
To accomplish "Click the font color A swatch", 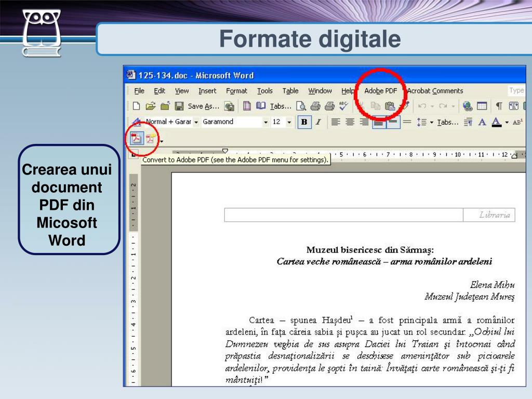I will 496,122.
